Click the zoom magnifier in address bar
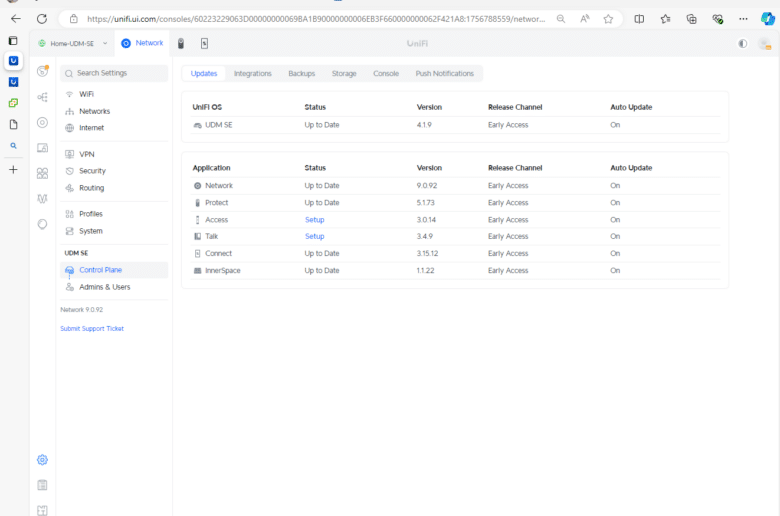 pyautogui.click(x=561, y=19)
